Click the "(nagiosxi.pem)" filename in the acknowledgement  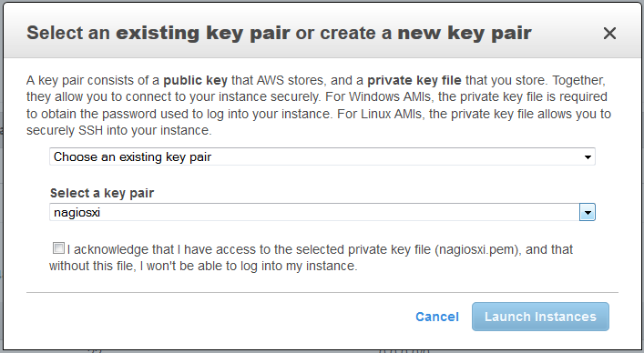(x=477, y=249)
